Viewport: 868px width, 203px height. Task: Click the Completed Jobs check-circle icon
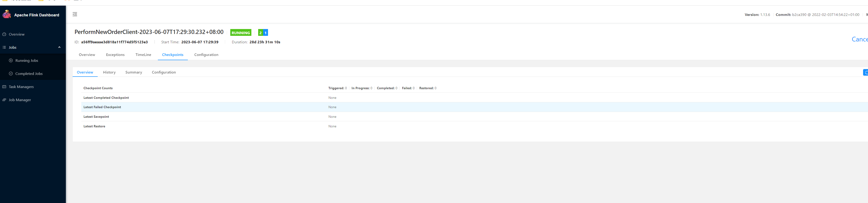pos(11,74)
